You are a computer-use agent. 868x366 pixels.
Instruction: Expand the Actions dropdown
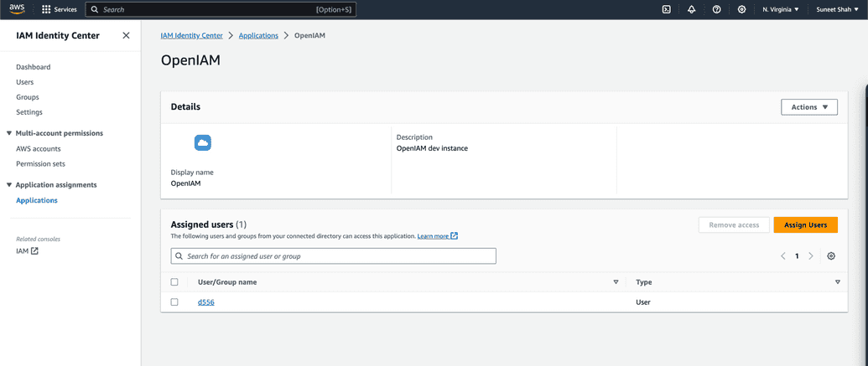(808, 107)
